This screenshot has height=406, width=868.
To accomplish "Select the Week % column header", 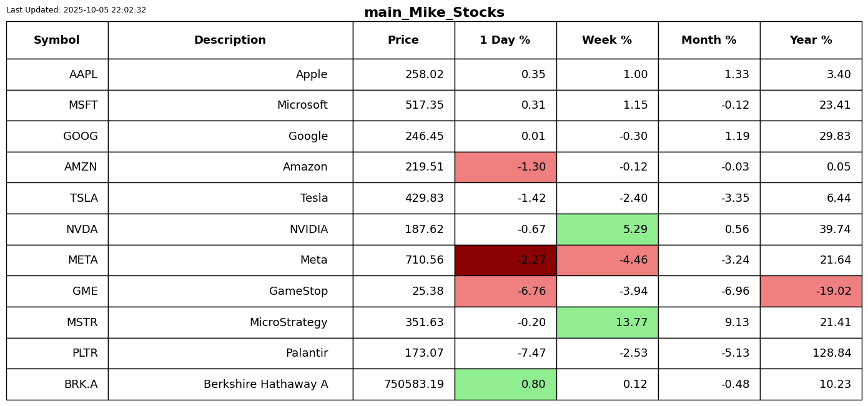I will pos(607,41).
